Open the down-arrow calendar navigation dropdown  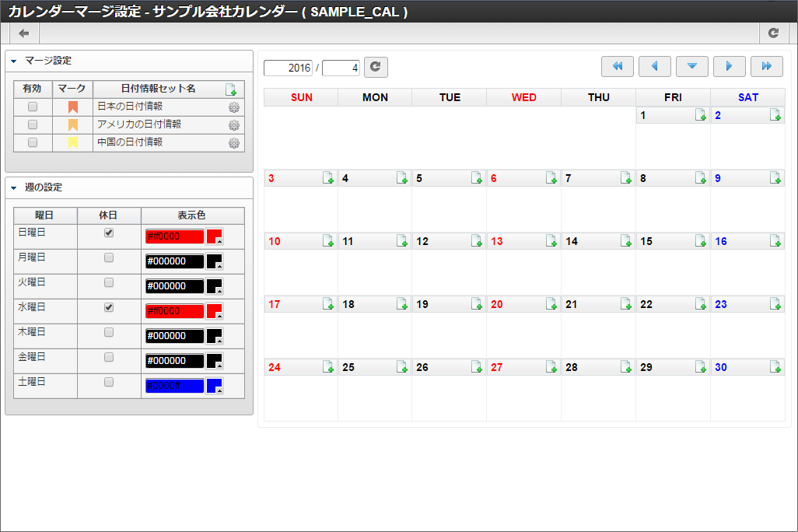click(692, 67)
